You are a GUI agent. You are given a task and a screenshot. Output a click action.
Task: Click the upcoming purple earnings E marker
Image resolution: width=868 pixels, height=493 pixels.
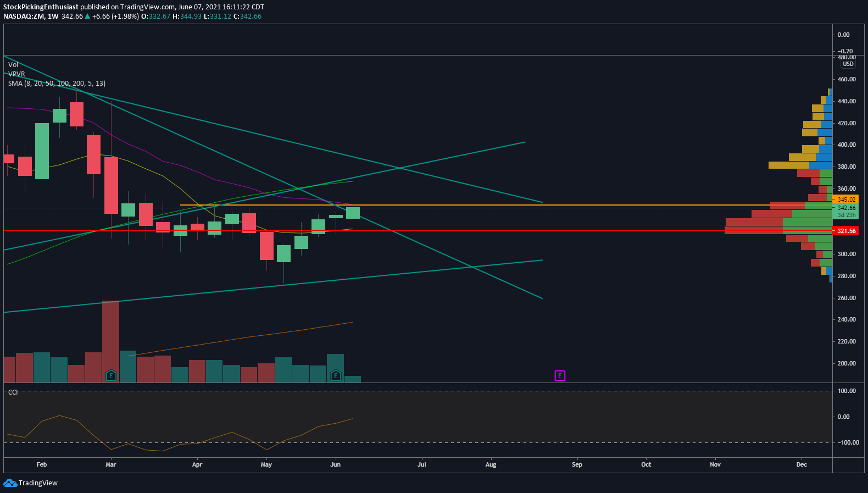click(560, 376)
